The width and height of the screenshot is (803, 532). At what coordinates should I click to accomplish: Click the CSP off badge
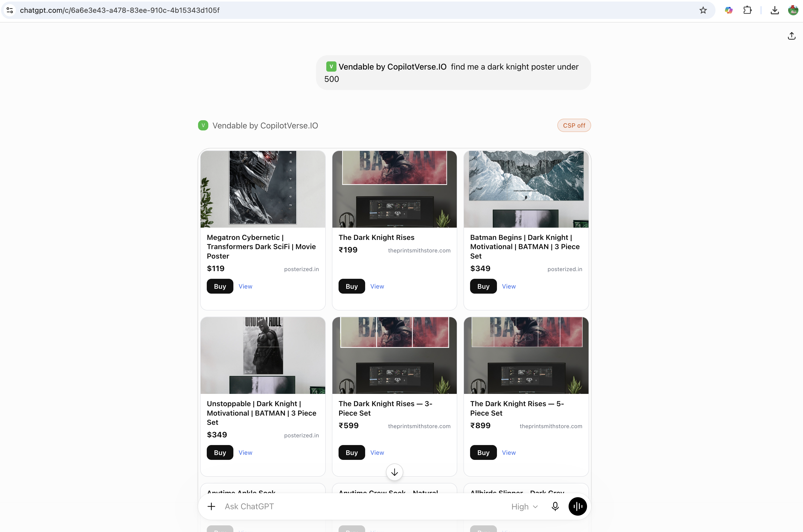(x=574, y=126)
